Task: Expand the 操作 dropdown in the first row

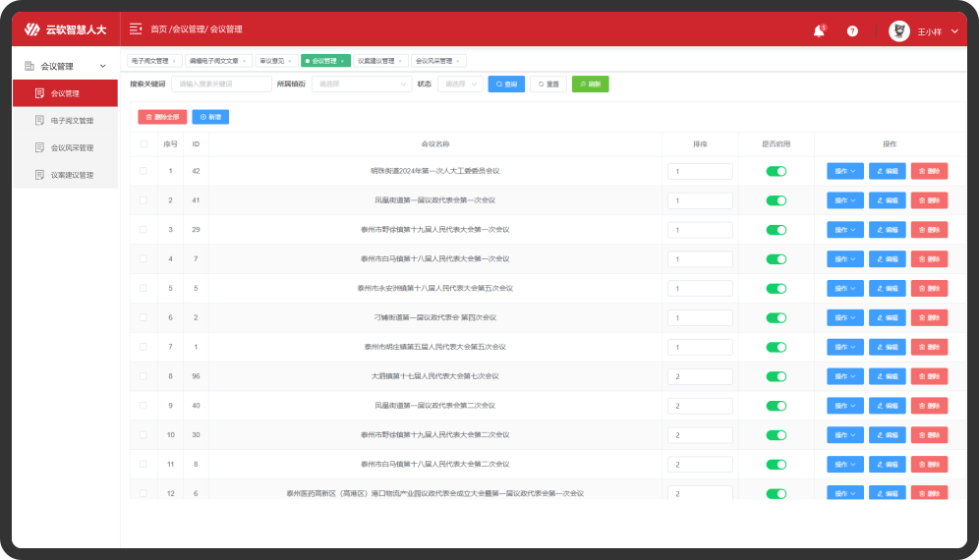Action: 845,171
